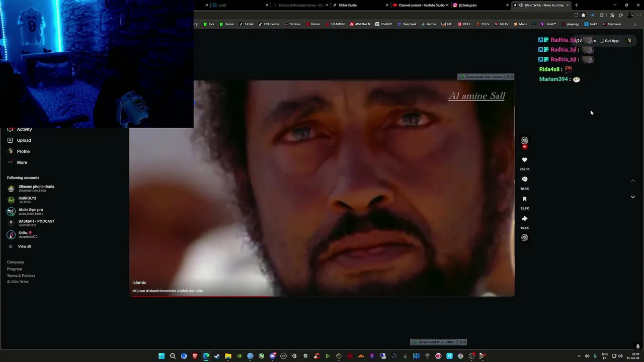Click the Get App button
The height and width of the screenshot is (362, 644).
(609, 41)
